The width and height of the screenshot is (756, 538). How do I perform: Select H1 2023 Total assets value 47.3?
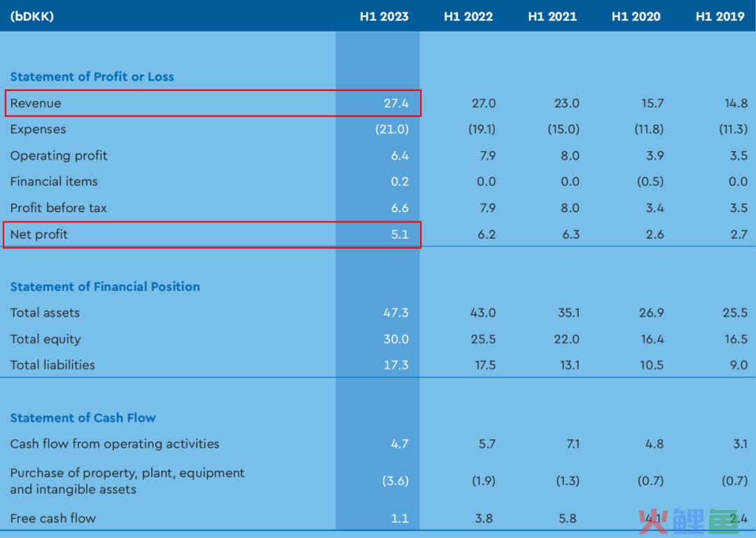tap(395, 313)
